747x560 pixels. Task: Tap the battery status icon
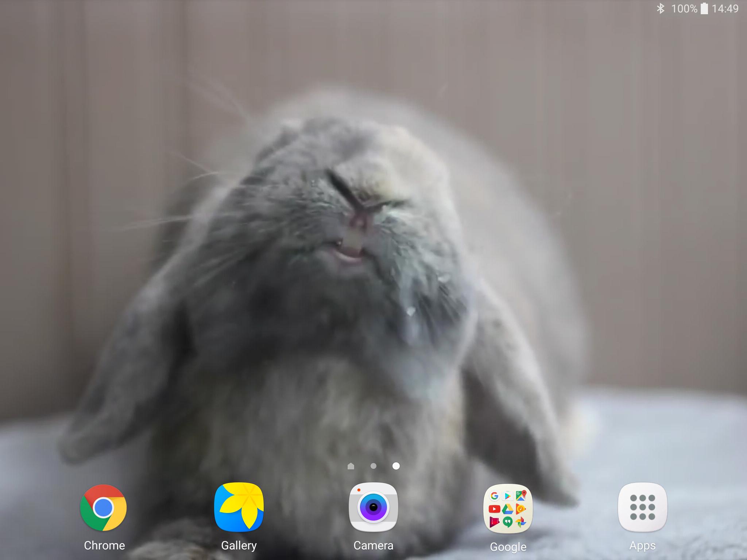point(704,8)
